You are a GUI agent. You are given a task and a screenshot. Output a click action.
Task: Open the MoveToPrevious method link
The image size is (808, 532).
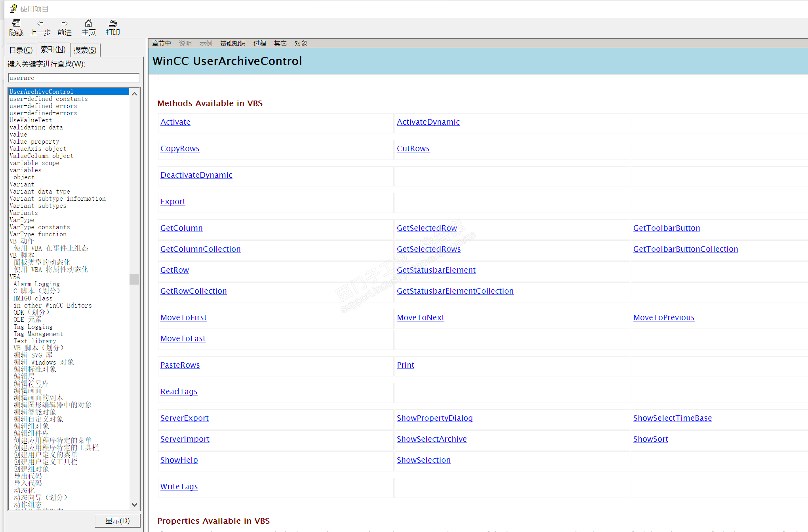pos(663,317)
